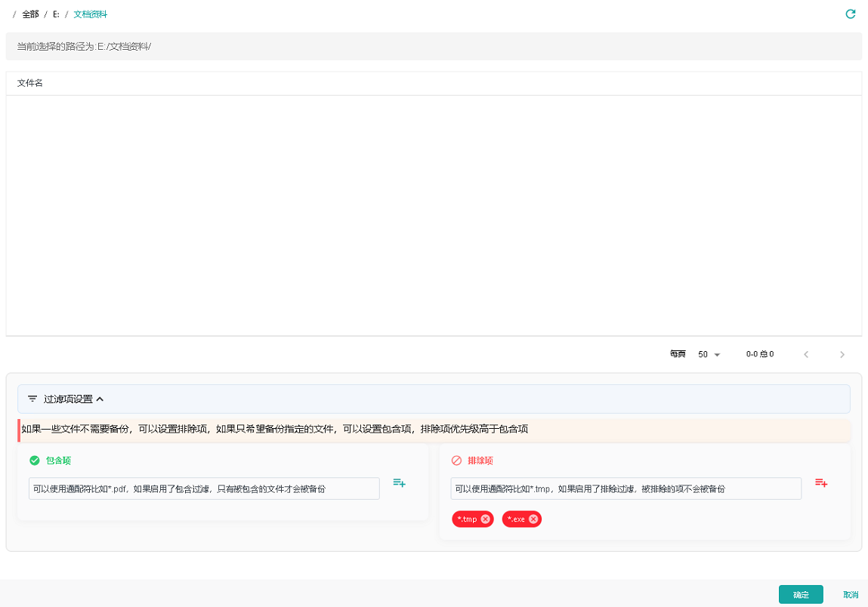The image size is (868, 607).
Task: Click the filter icon in 过滤项设置 header
Action: [x=32, y=399]
